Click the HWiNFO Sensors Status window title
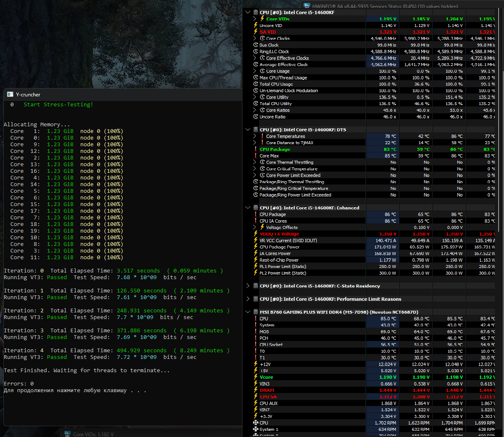 (385, 6)
